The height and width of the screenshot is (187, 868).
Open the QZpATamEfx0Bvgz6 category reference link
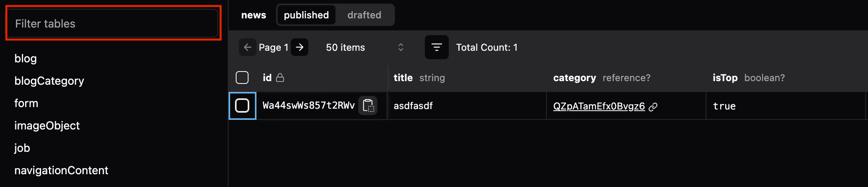click(x=599, y=106)
